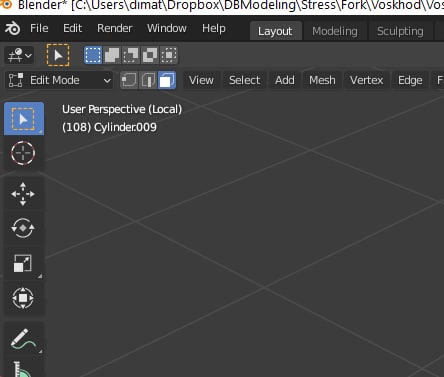This screenshot has height=377, width=444.
Task: Select the Move tool
Action: [23, 194]
